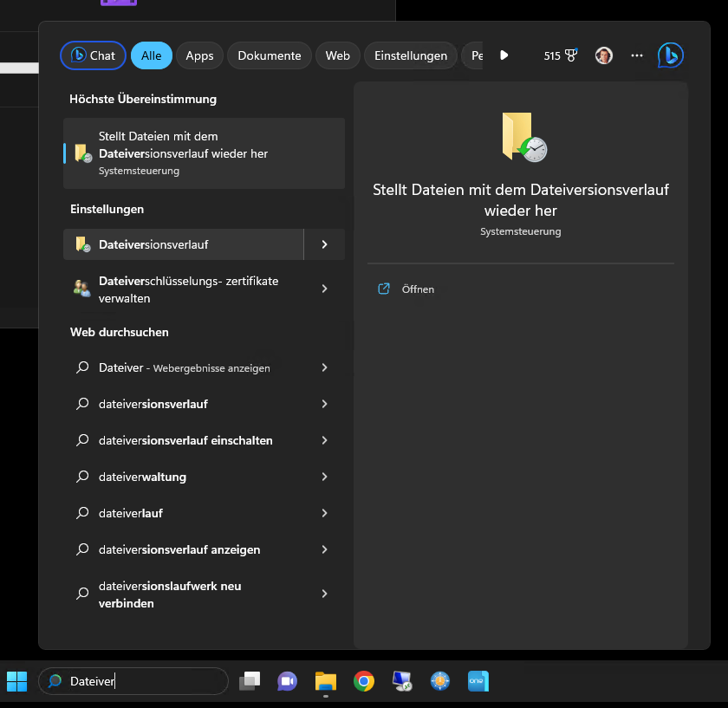Click the file history folder icon in preview

524,137
